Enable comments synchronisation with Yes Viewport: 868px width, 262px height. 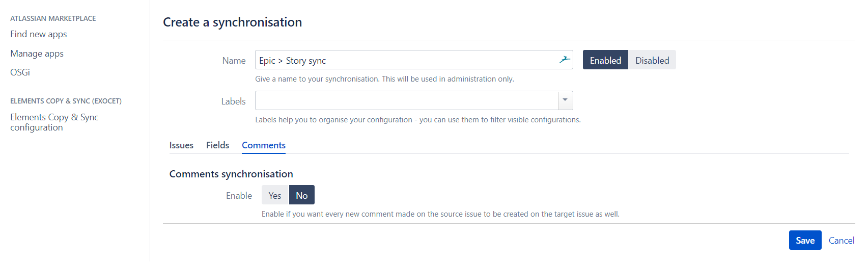pyautogui.click(x=275, y=195)
